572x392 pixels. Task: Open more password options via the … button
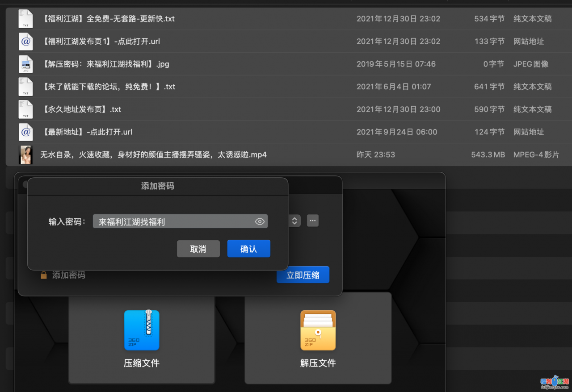pyautogui.click(x=312, y=221)
